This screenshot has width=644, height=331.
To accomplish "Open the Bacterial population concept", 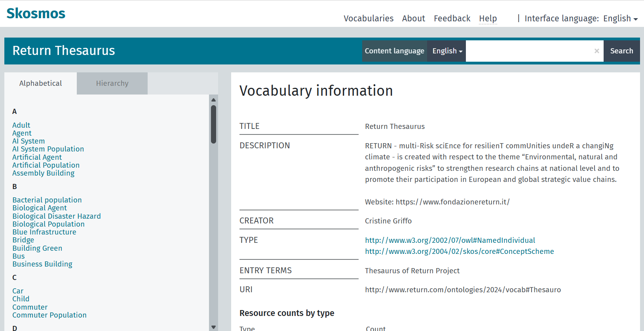I will point(47,200).
